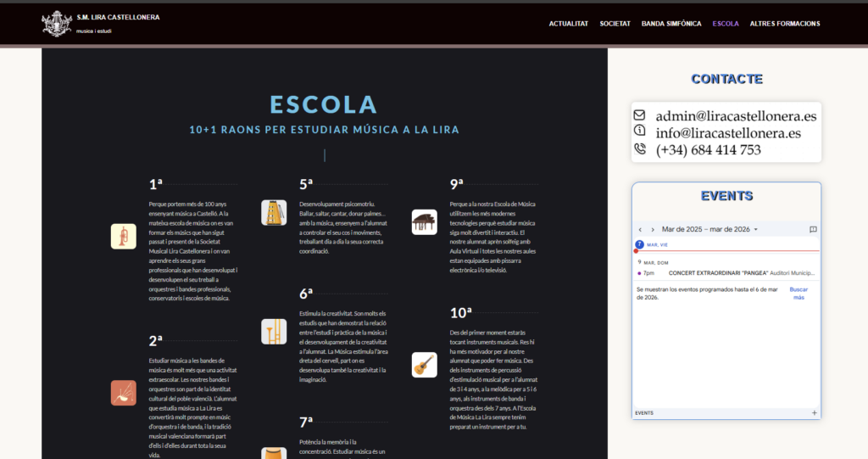Click the phone icon in Contacte

pyautogui.click(x=640, y=148)
